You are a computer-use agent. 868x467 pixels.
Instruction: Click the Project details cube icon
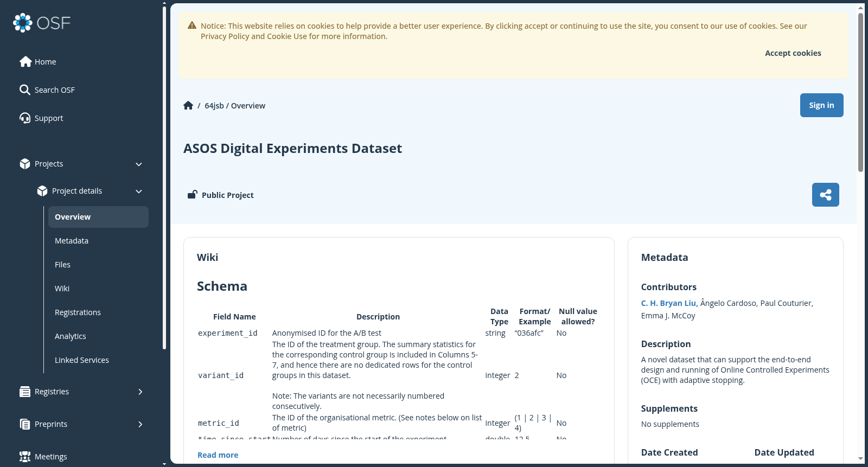pos(42,191)
